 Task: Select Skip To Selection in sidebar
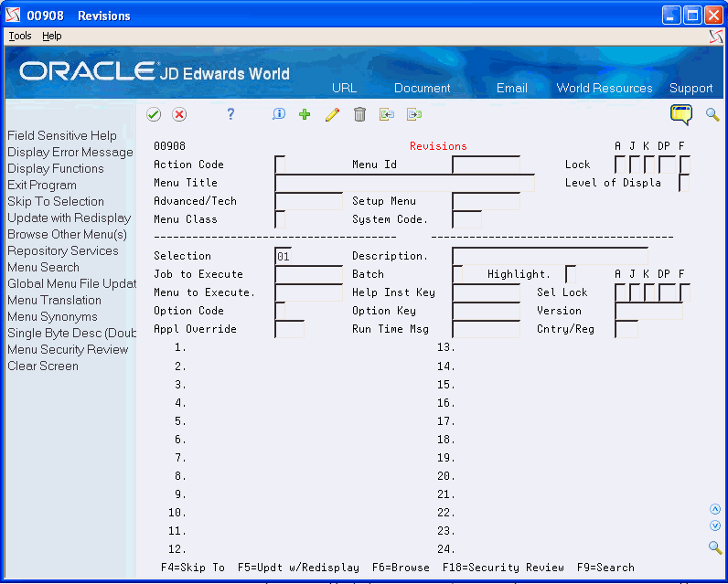pyautogui.click(x=56, y=201)
